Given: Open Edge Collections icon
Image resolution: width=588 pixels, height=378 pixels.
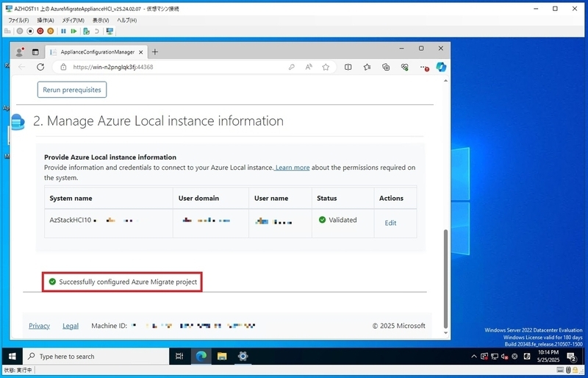Looking at the screenshot, I should [x=386, y=67].
